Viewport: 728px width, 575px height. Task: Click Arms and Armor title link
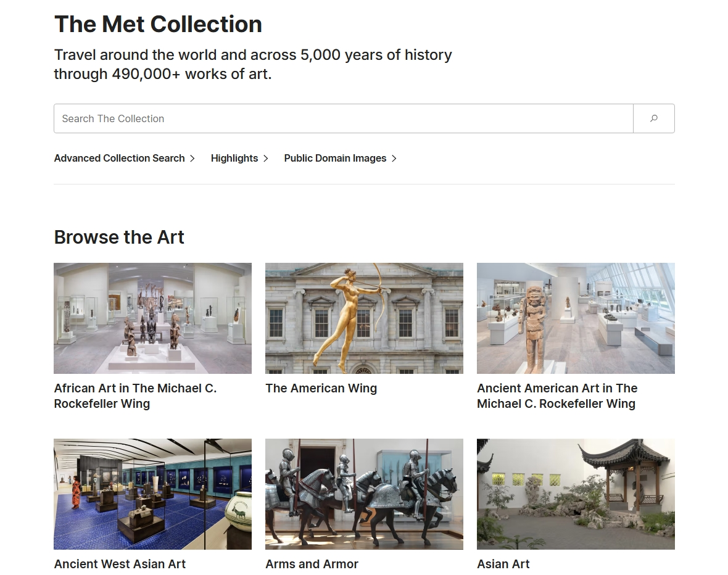[x=312, y=564]
